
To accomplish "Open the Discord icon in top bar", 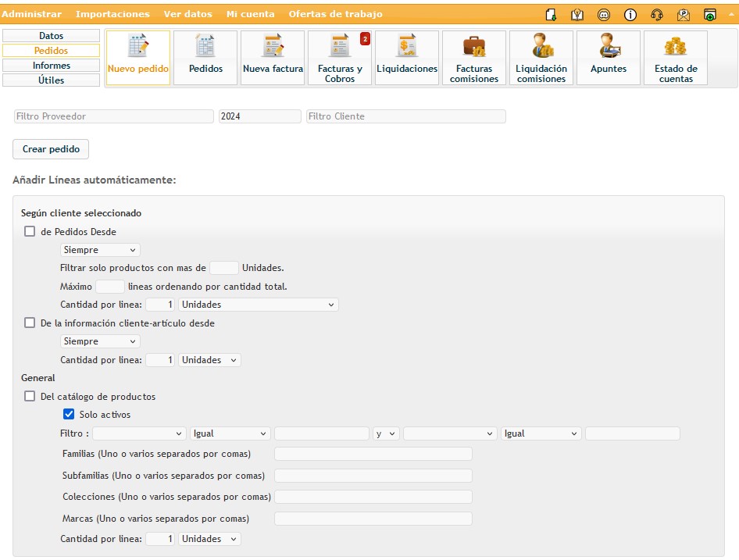I will click(x=603, y=15).
